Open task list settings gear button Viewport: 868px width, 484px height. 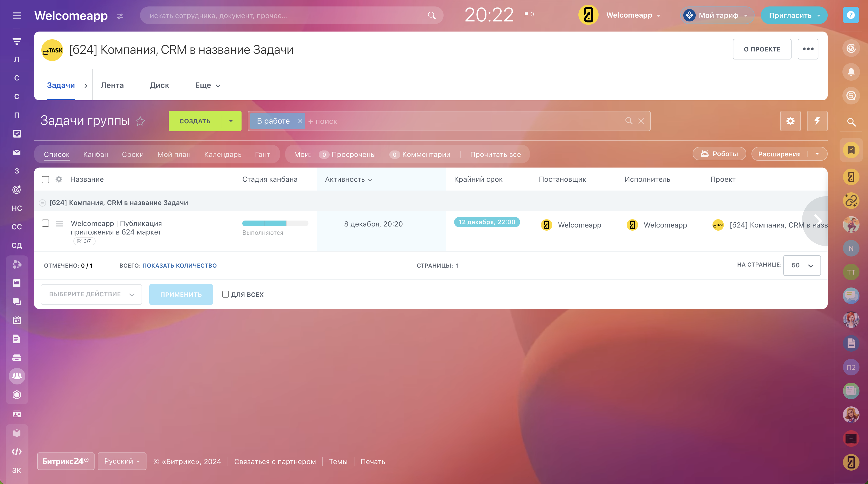coord(790,121)
